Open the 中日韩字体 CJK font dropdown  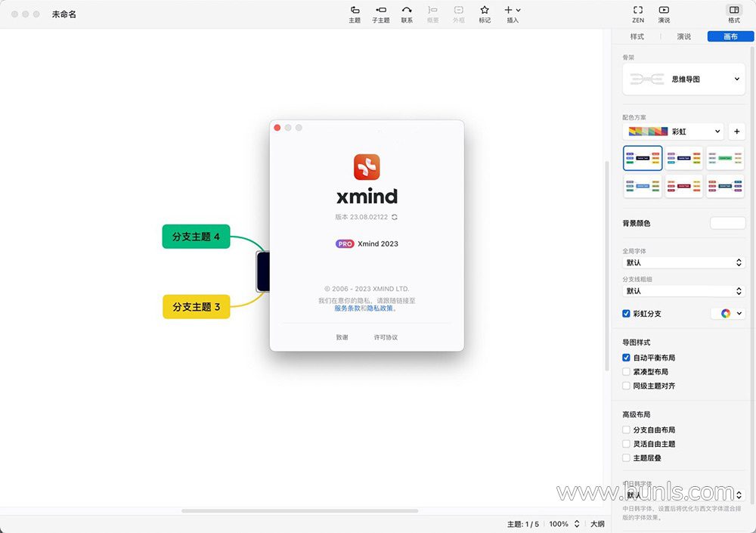[x=683, y=495]
